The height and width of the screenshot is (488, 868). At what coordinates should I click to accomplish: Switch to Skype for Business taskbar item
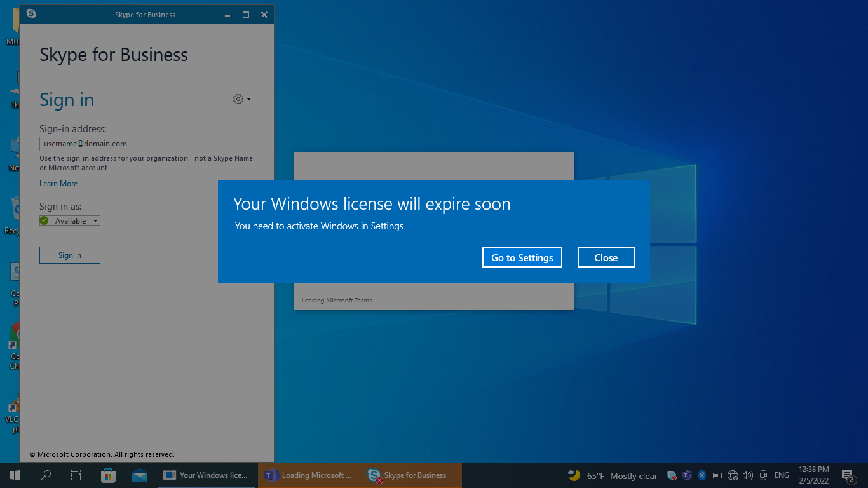[x=411, y=475]
